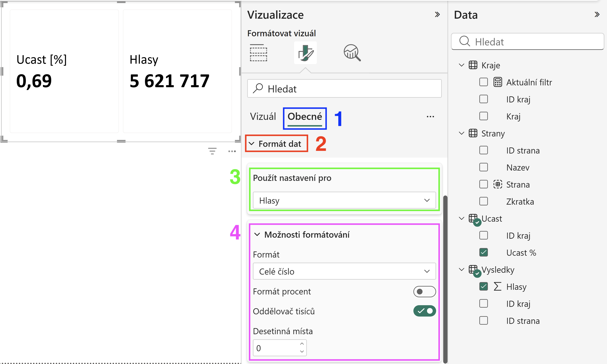Toggle the Formát procent switch
This screenshot has width=607, height=364.
pos(424,291)
